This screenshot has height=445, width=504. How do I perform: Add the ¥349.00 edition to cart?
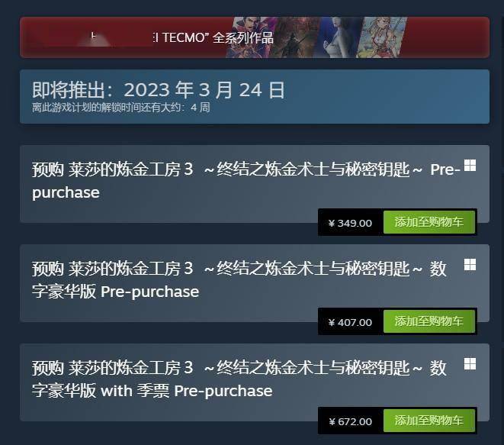pyautogui.click(x=429, y=222)
